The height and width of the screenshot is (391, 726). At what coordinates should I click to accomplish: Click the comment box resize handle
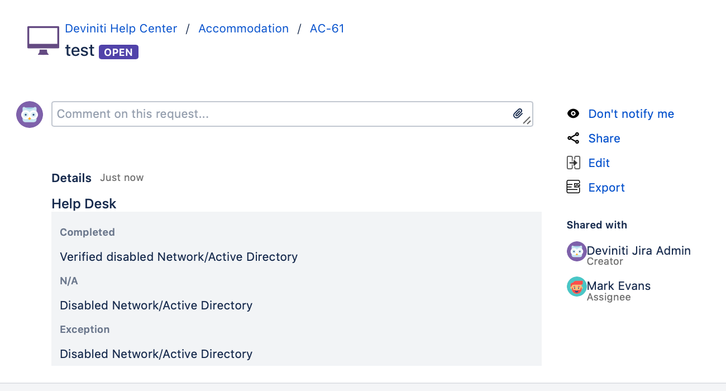tap(527, 121)
